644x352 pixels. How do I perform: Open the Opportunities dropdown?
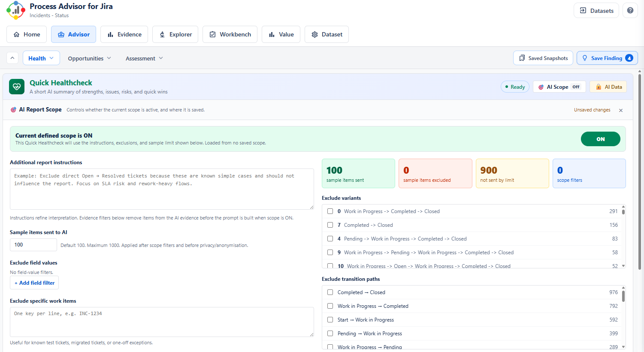pyautogui.click(x=89, y=58)
